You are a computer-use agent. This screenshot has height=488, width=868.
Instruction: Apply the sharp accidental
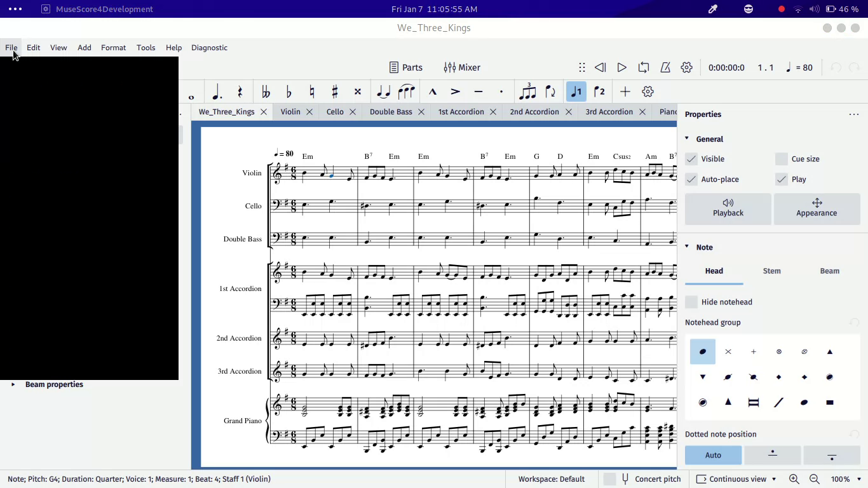(x=335, y=92)
